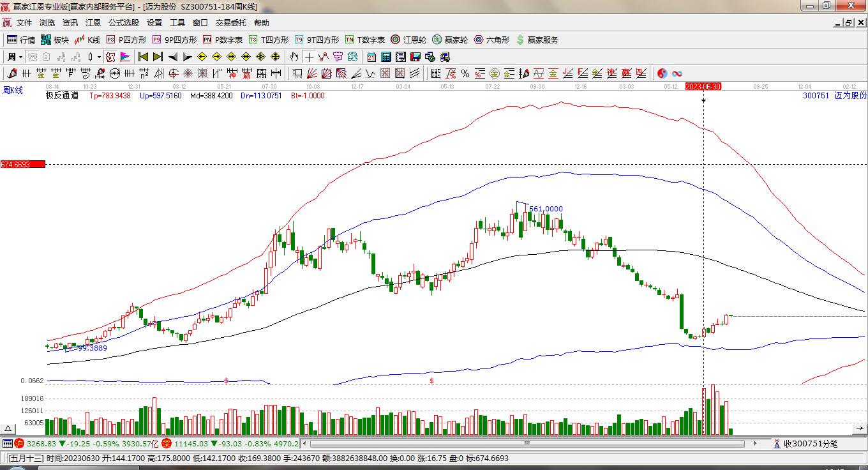Viewport: 868px width, 470px height.
Task: Click the percent retracement drawing tool
Action: pos(465,73)
